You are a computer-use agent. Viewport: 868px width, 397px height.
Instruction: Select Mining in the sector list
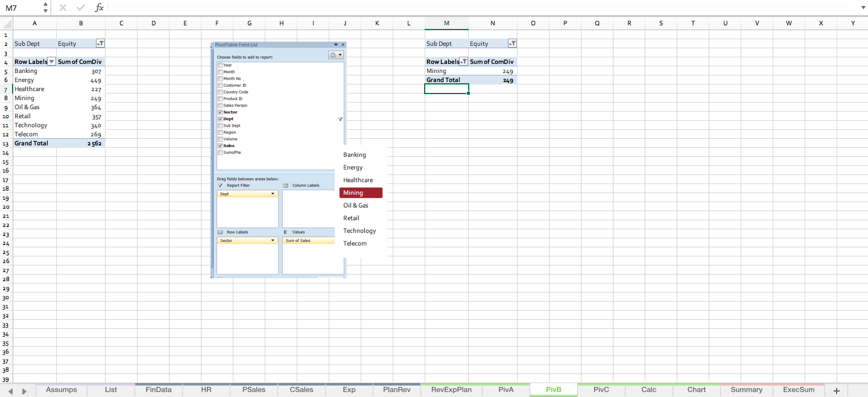point(361,192)
